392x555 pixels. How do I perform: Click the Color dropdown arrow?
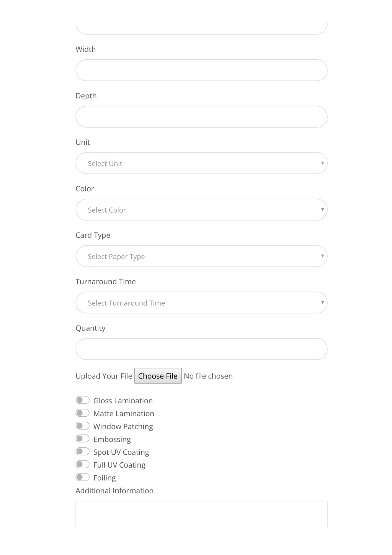pyautogui.click(x=322, y=210)
